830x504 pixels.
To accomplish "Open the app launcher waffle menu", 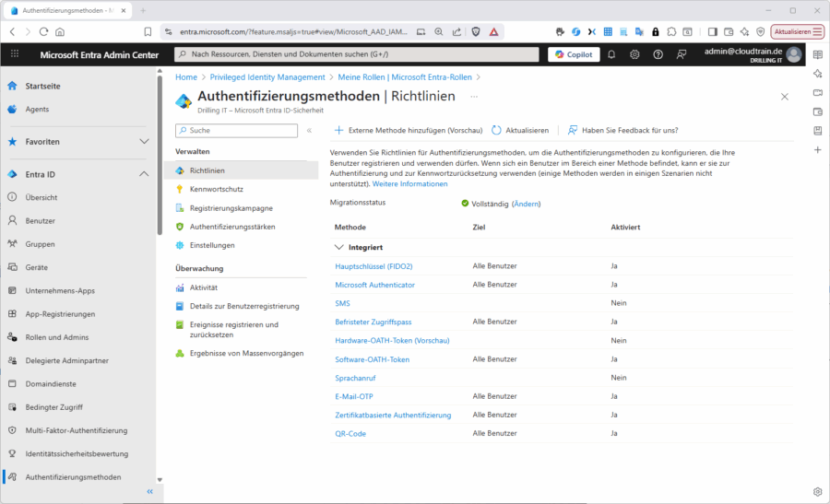I will click(15, 54).
